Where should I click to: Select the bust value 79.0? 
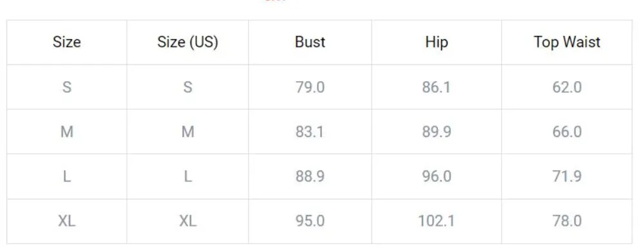pos(310,87)
